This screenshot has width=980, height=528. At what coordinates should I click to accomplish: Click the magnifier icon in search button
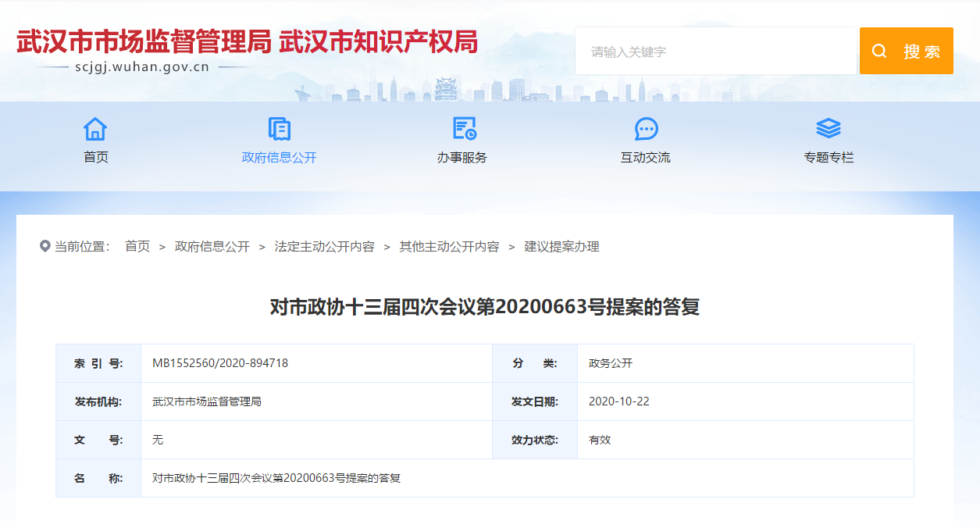click(x=879, y=52)
